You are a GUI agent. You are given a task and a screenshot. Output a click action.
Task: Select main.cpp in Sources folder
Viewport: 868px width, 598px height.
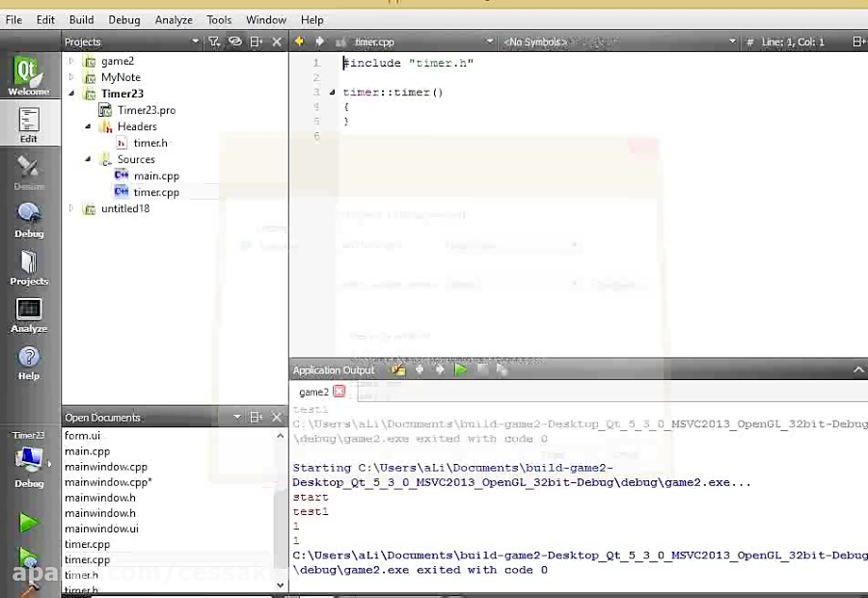(156, 176)
